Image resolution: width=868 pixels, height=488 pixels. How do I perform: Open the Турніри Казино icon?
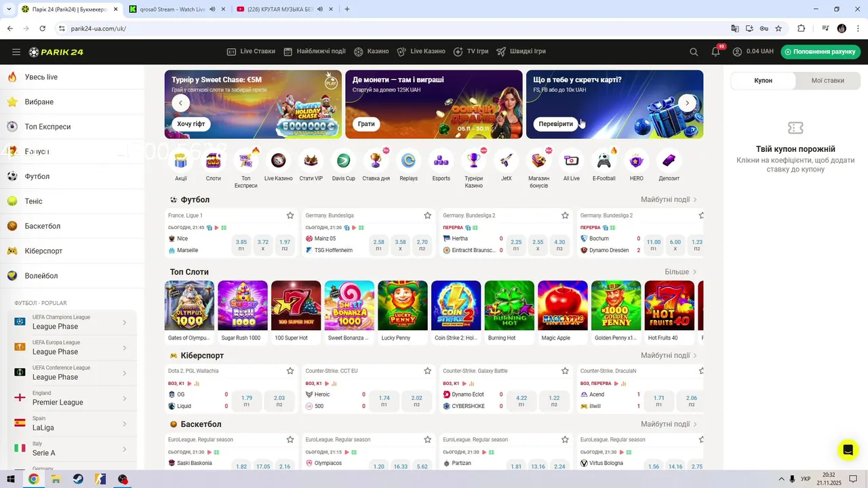[473, 161]
